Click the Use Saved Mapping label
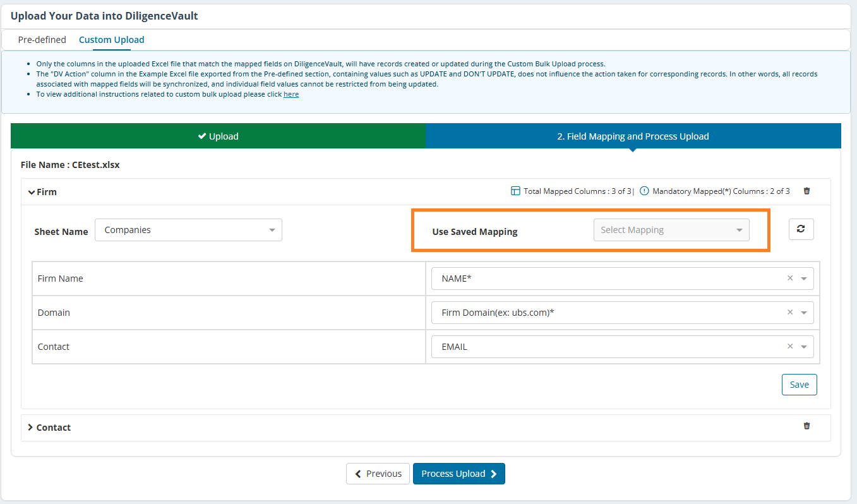Viewport: 857px width, 504px height. tap(475, 232)
